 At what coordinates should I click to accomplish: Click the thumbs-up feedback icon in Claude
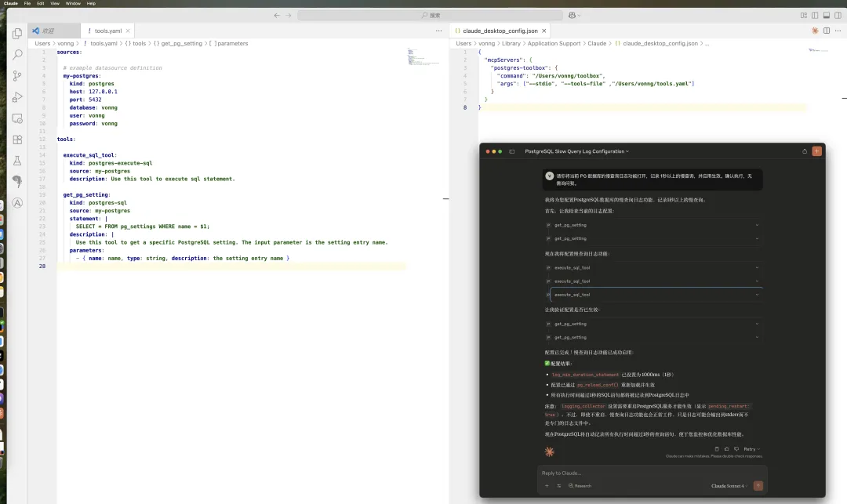pyautogui.click(x=726, y=449)
